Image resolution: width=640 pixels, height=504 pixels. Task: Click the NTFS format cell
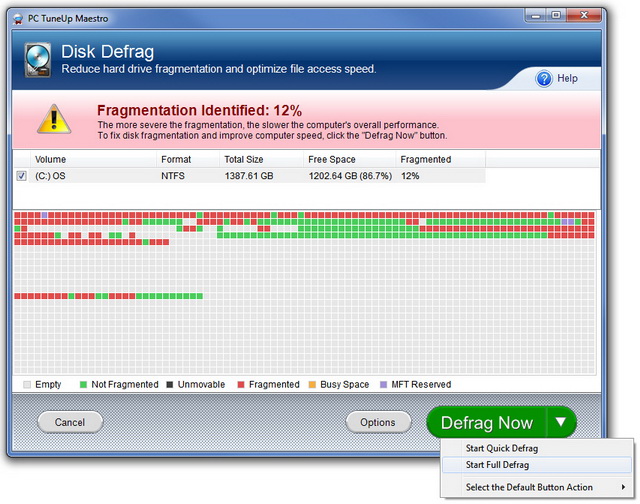click(x=173, y=176)
